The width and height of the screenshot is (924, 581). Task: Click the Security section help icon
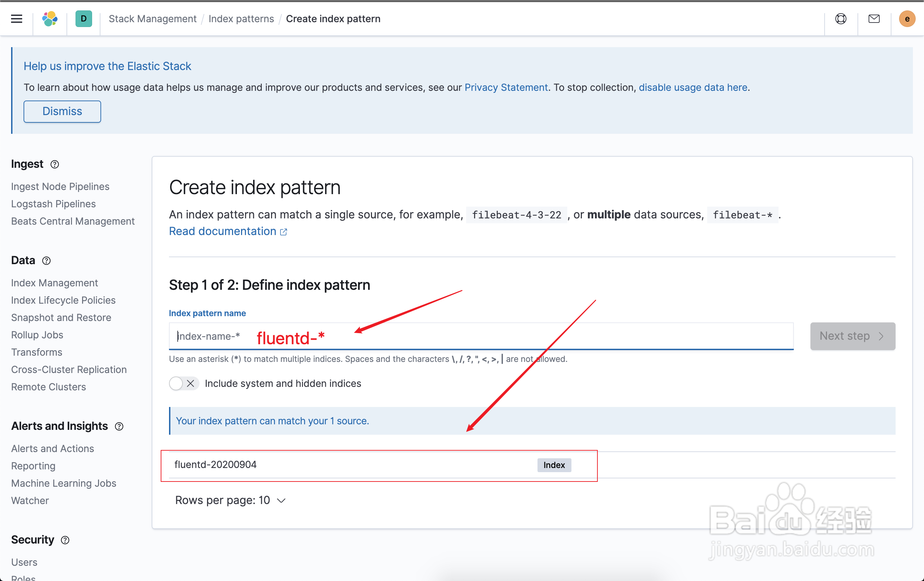tap(65, 540)
